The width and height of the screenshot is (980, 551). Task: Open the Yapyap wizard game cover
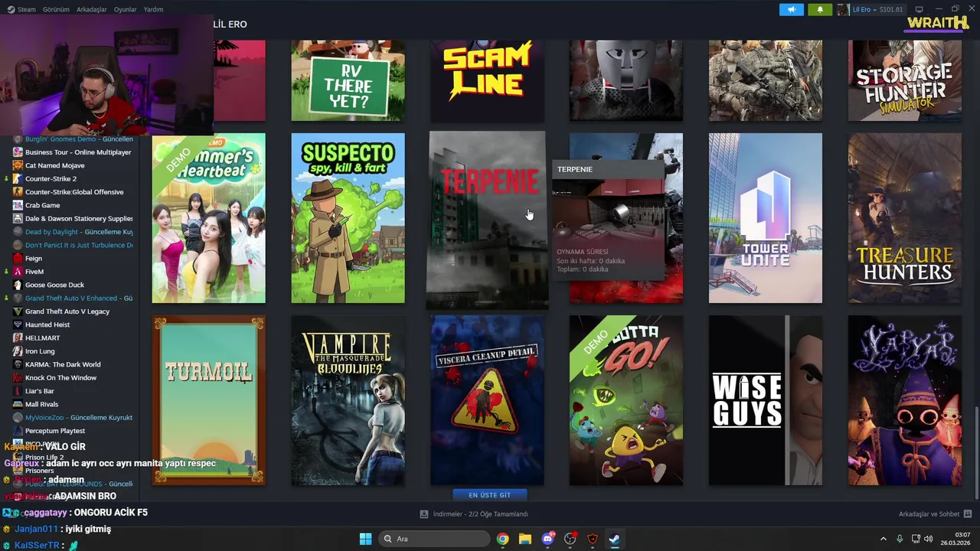904,400
